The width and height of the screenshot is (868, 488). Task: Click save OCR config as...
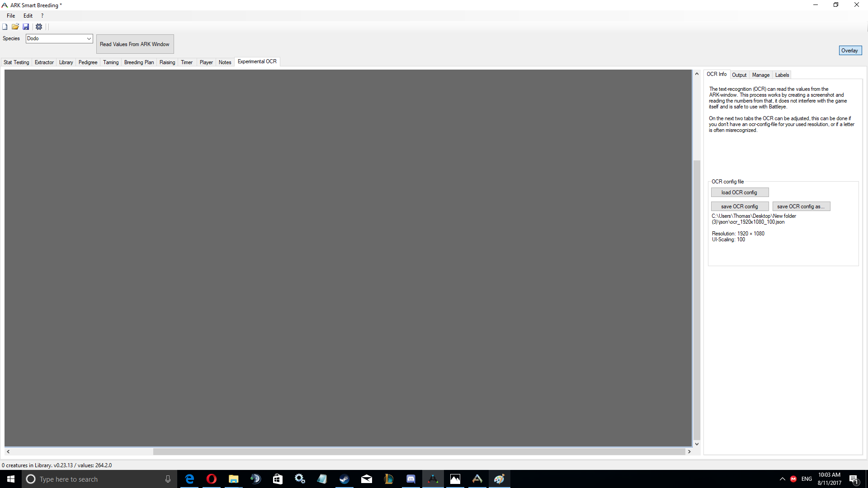point(801,206)
